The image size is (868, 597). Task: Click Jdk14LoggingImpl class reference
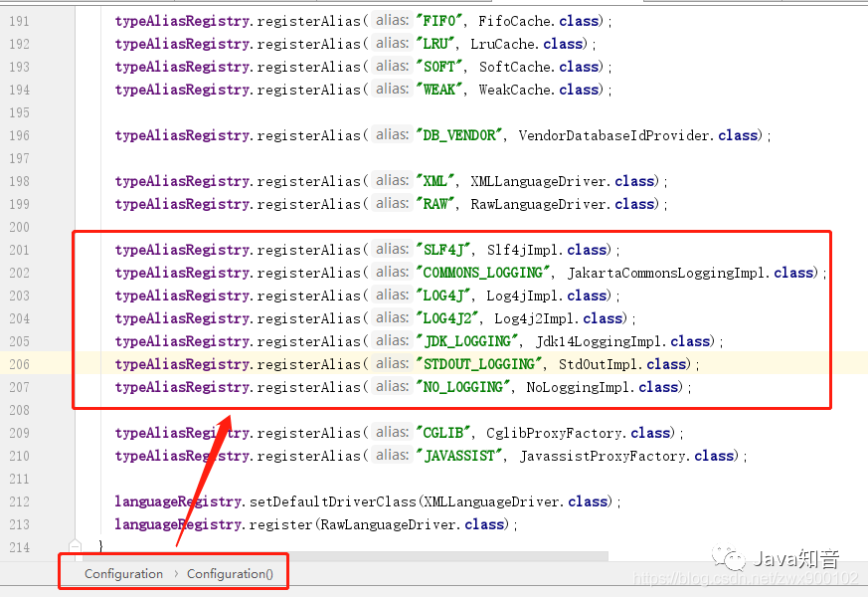pyautogui.click(x=598, y=341)
